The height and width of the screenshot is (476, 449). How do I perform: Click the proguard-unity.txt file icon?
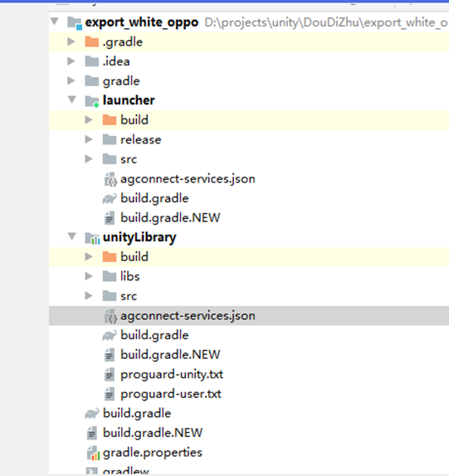click(110, 374)
